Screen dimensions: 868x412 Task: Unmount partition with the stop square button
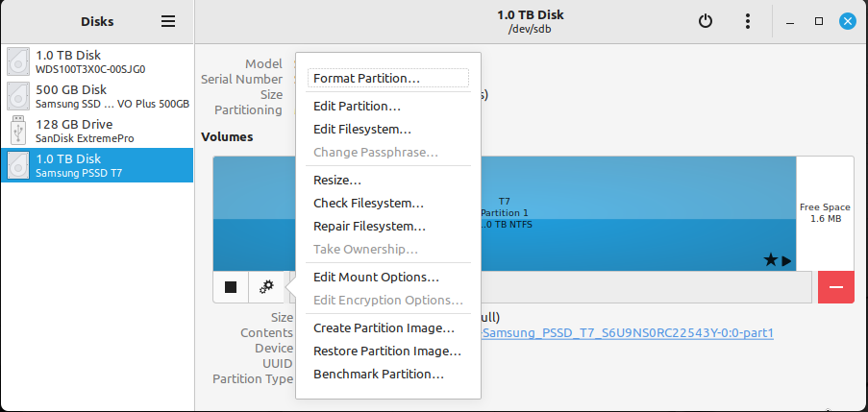point(231,287)
